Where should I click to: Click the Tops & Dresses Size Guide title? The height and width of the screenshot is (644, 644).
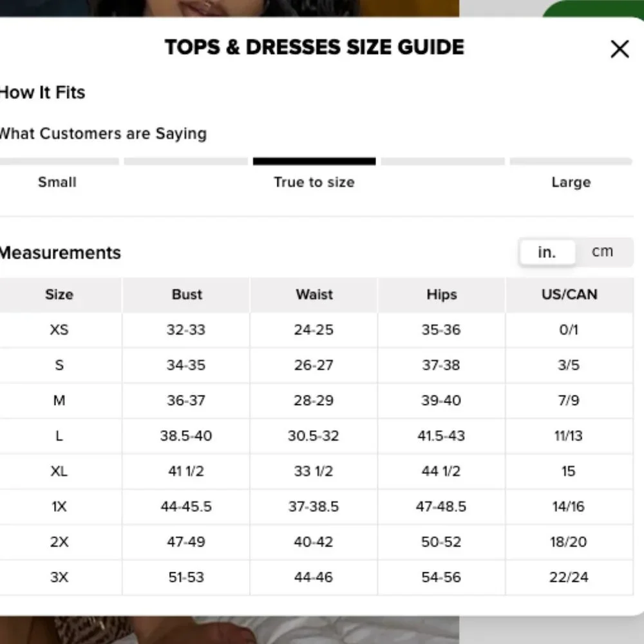(315, 47)
